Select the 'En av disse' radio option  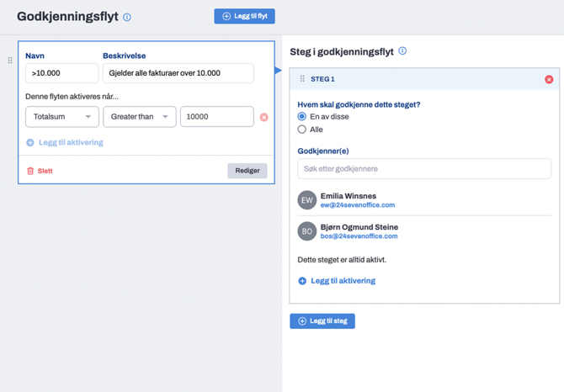(302, 117)
